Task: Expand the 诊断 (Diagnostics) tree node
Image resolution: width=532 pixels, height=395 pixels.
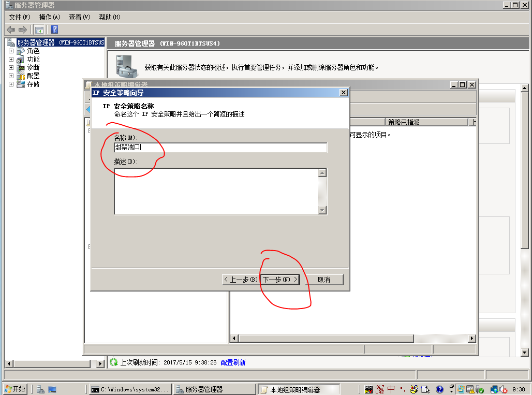Action: coord(11,67)
